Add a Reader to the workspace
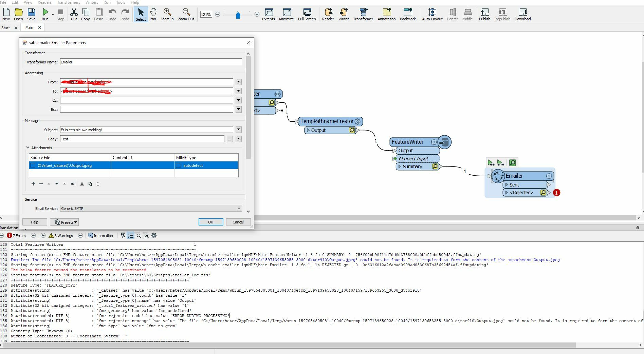 [328, 14]
